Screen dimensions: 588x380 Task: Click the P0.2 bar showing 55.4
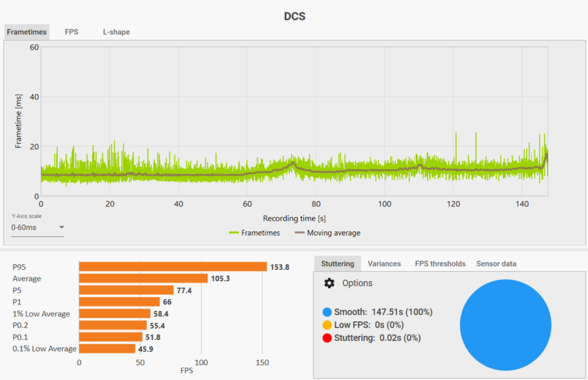pos(113,325)
